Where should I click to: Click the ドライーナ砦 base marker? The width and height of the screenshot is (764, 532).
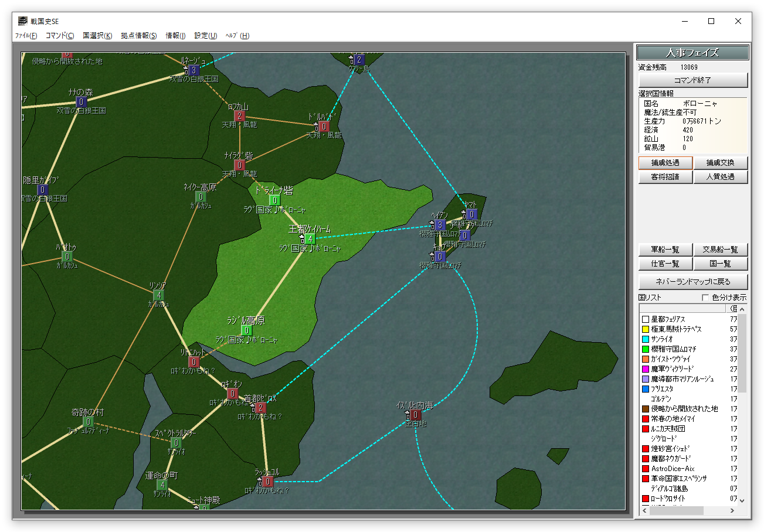tap(274, 200)
